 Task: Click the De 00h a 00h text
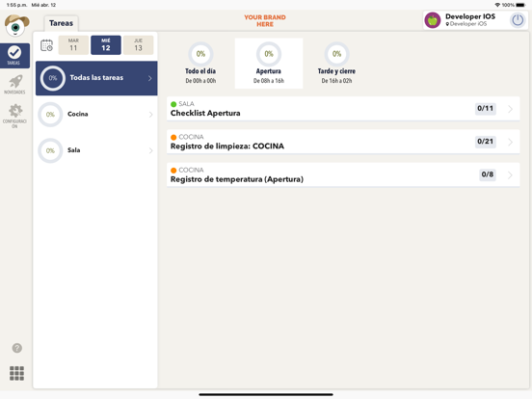pos(200,81)
